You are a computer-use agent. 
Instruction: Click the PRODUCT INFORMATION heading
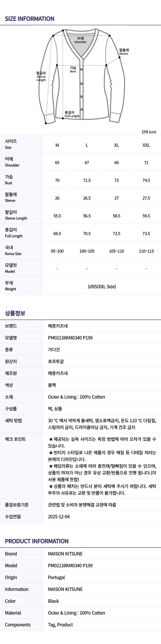(37, 541)
